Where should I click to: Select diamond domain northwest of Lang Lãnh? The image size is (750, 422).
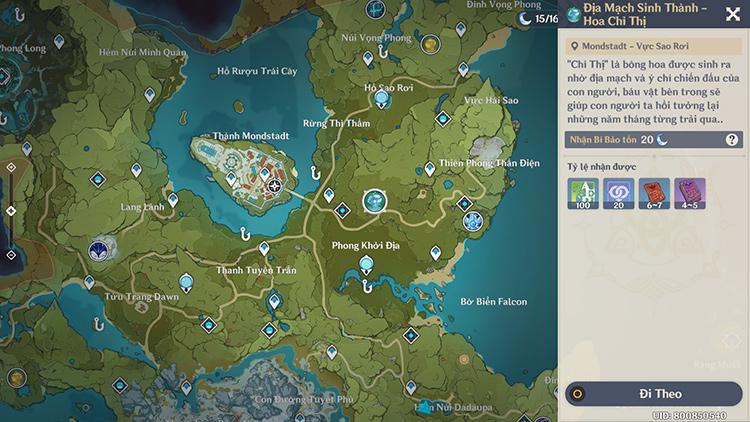coord(98,179)
